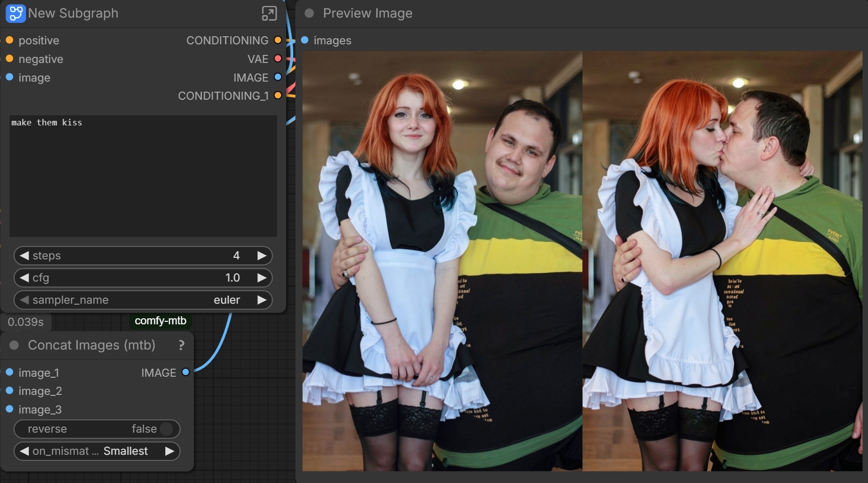The width and height of the screenshot is (868, 483).
Task: Click the New Subgraph node title
Action: (x=74, y=13)
